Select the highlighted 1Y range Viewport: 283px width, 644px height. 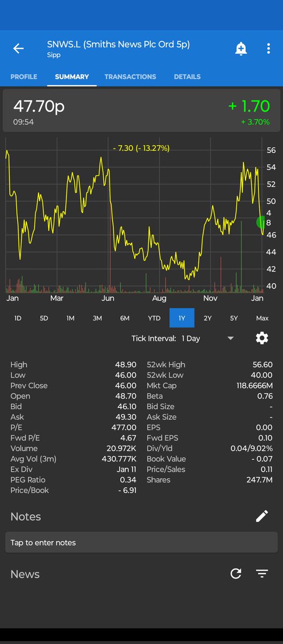(182, 318)
